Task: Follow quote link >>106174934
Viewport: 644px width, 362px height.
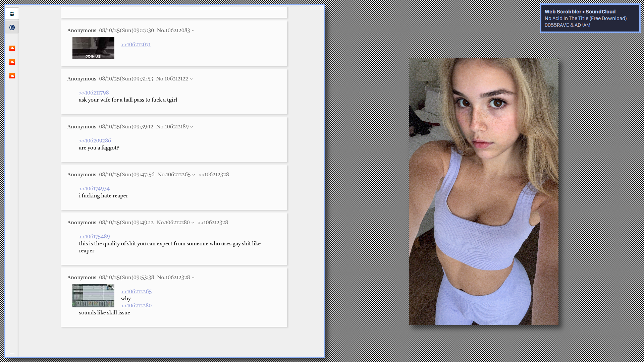Action: (x=94, y=188)
